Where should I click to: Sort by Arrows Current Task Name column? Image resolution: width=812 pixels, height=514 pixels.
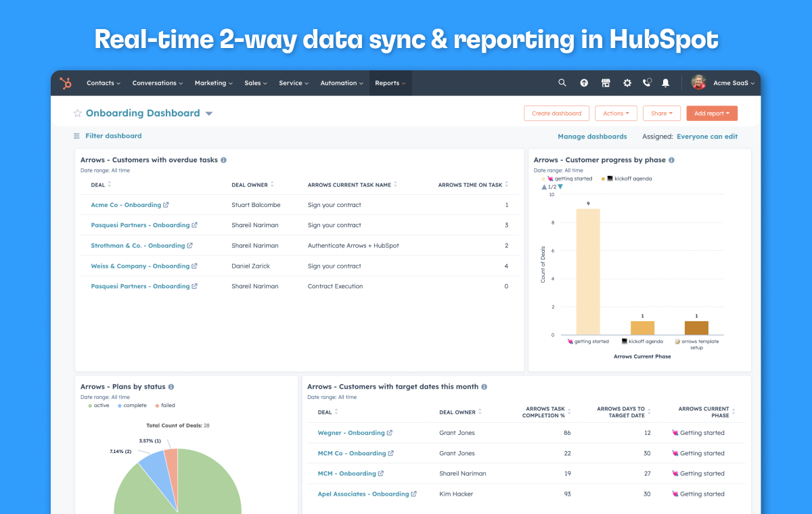point(395,185)
